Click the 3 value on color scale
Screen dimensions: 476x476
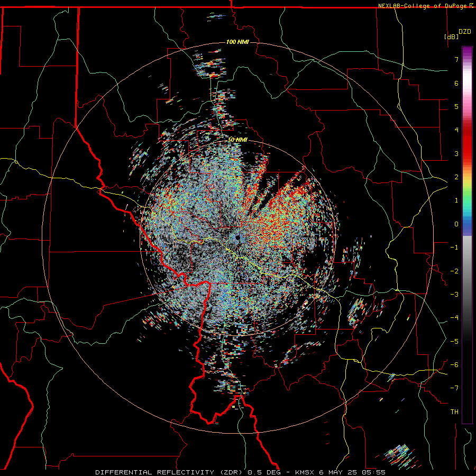456,153
